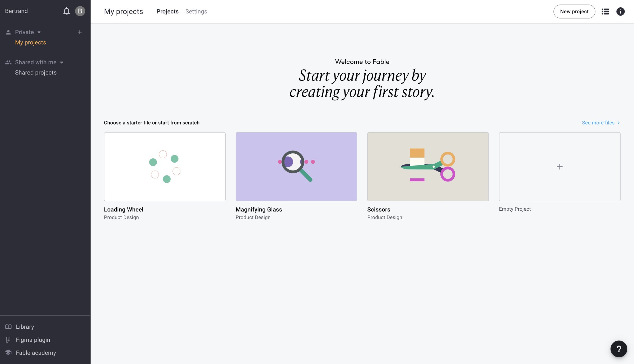Screen dimensions: 634x364
Task: Open the Scissors starter thumbnail
Action: [x=428, y=167]
